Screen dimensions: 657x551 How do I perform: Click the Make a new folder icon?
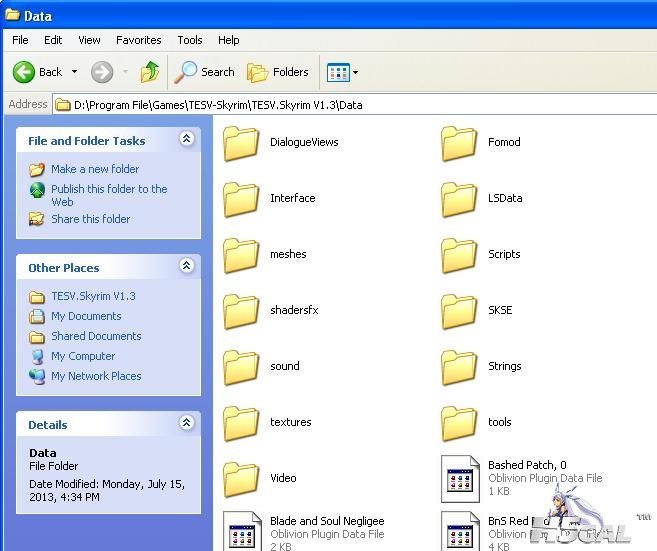[x=37, y=170]
